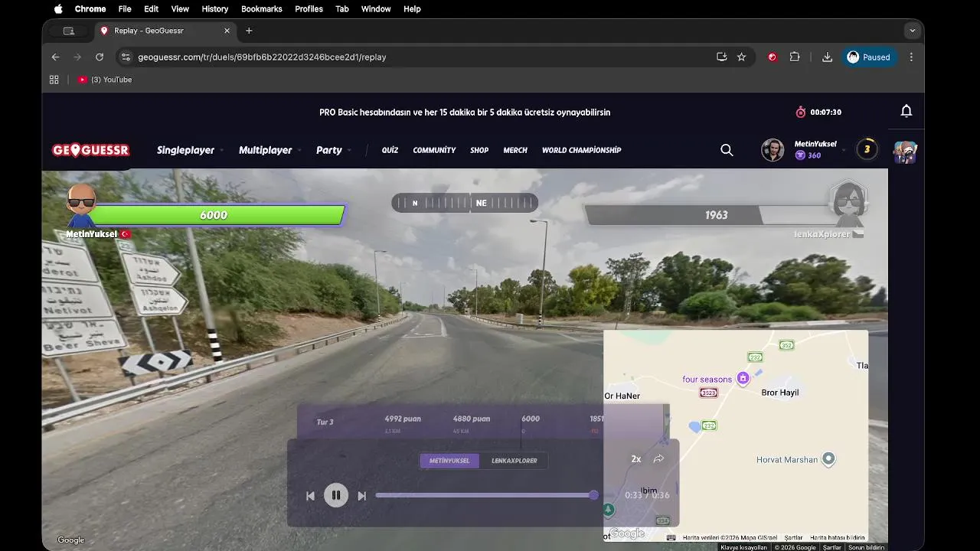
Task: Open the Chrome extensions puzzle icon
Action: coord(795,57)
